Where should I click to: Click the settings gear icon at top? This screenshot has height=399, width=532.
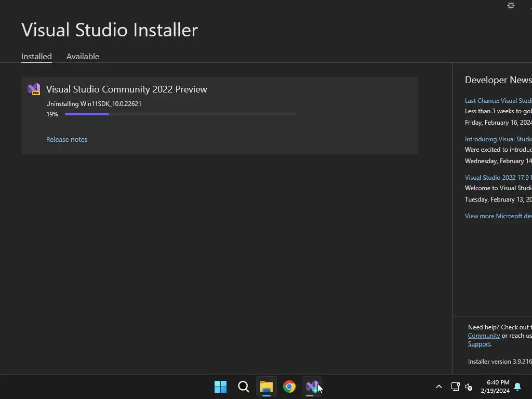(x=511, y=5)
